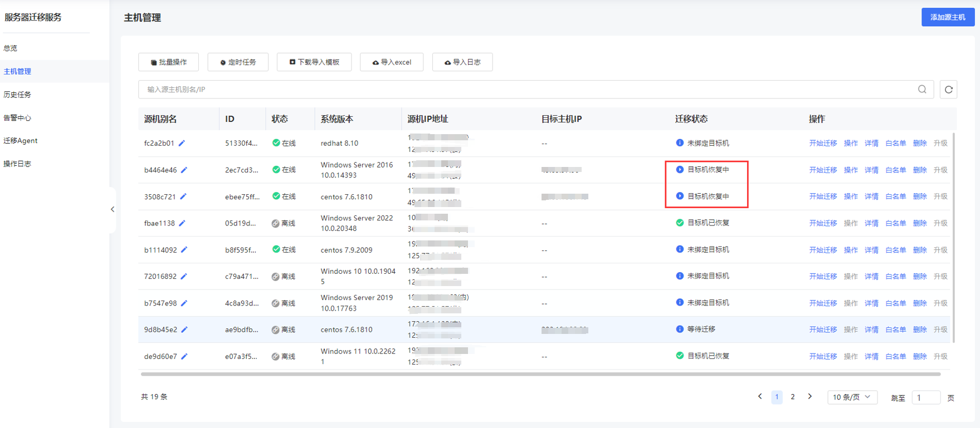Go to page 2
This screenshot has height=428, width=980.
coord(793,397)
